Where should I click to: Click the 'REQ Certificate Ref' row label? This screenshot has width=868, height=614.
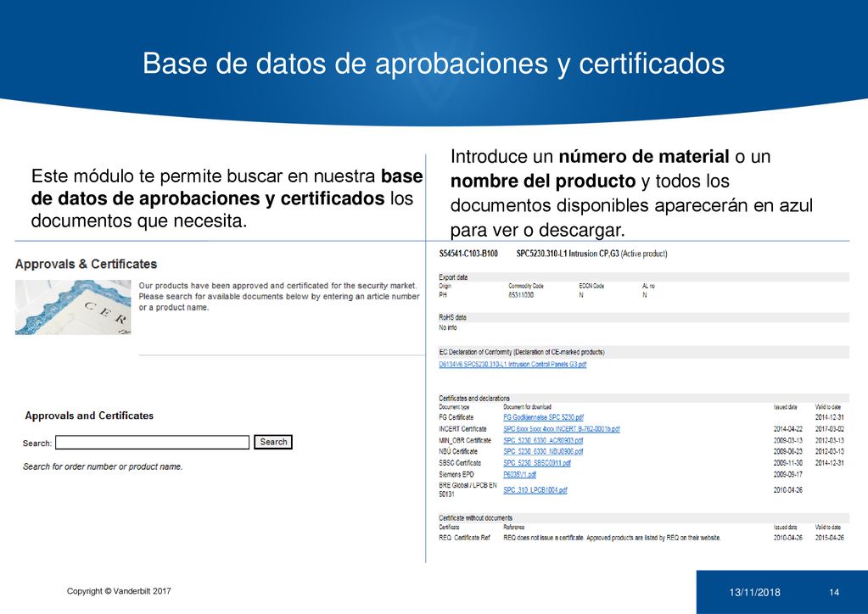[x=464, y=538]
